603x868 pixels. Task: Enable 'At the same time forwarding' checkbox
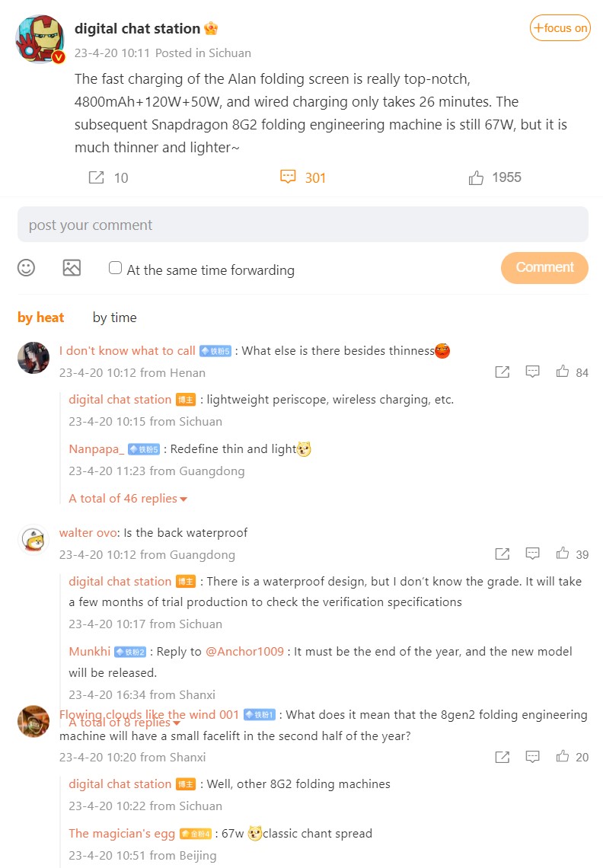(115, 268)
